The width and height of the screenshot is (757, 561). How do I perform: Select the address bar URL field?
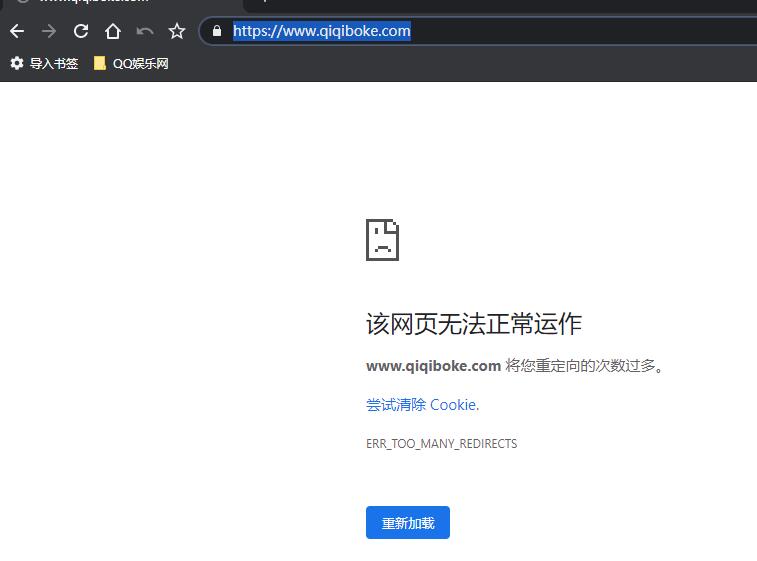point(478,31)
